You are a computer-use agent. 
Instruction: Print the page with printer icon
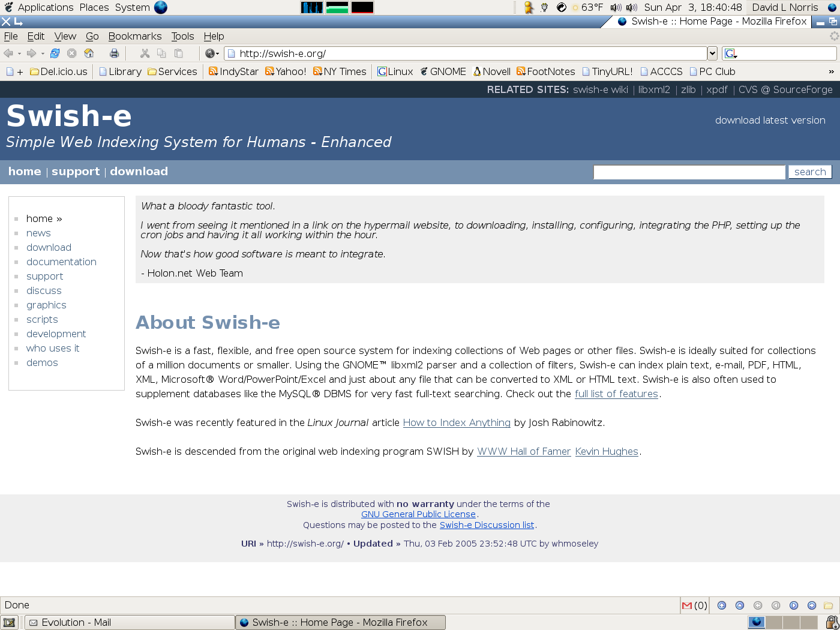(114, 53)
